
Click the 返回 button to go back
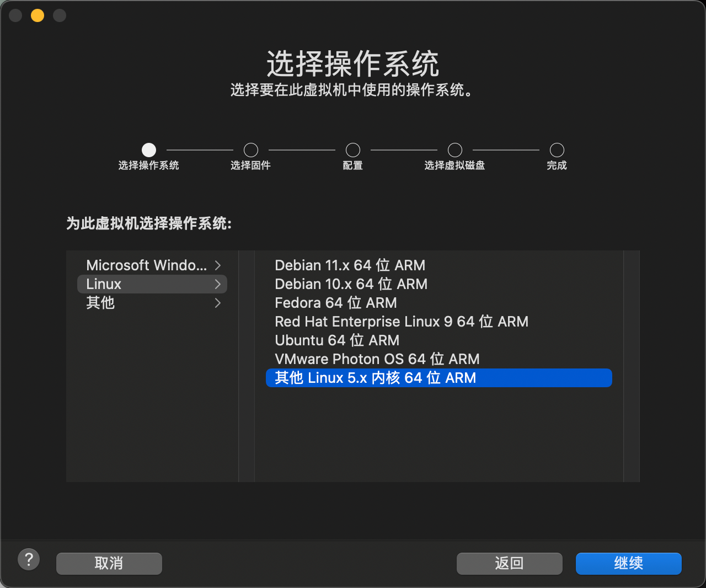(509, 563)
